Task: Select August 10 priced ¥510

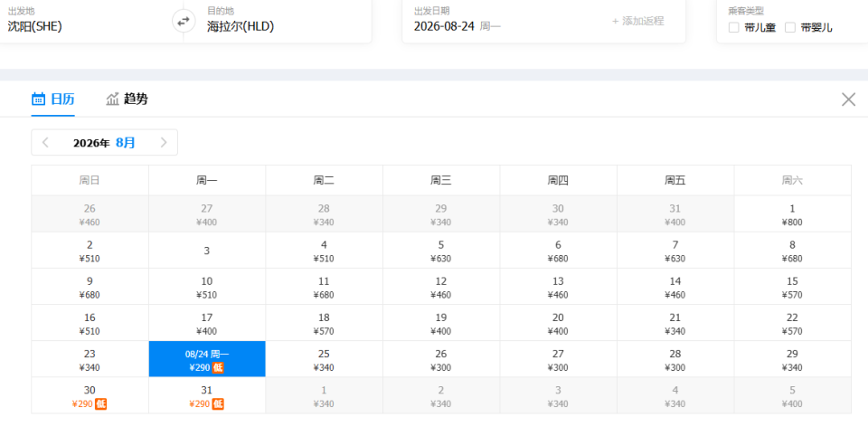Action: pyautogui.click(x=207, y=287)
